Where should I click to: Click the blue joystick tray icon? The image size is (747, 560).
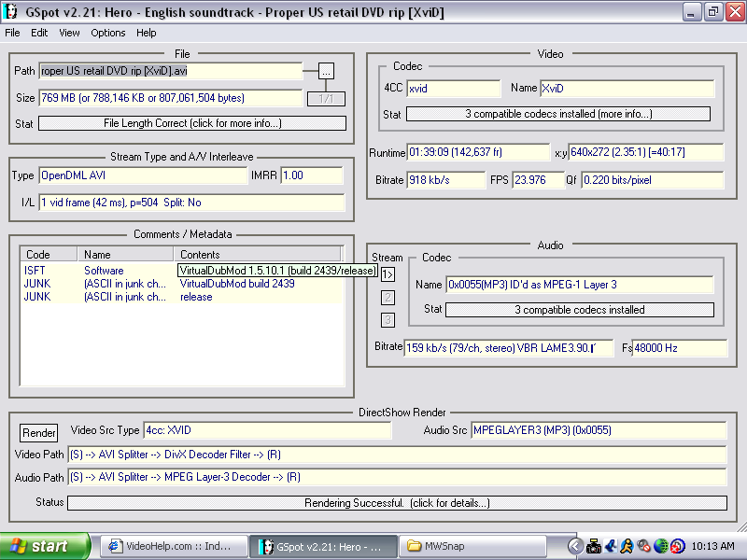[x=611, y=546]
